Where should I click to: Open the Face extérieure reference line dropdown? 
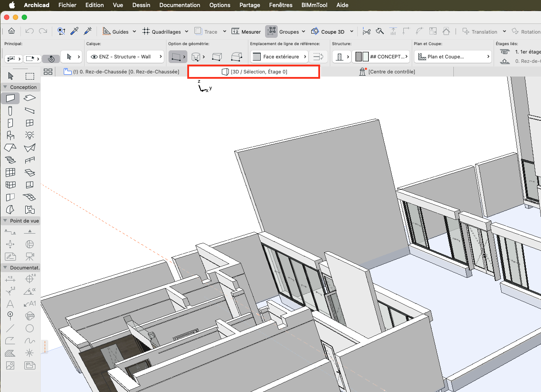(279, 57)
